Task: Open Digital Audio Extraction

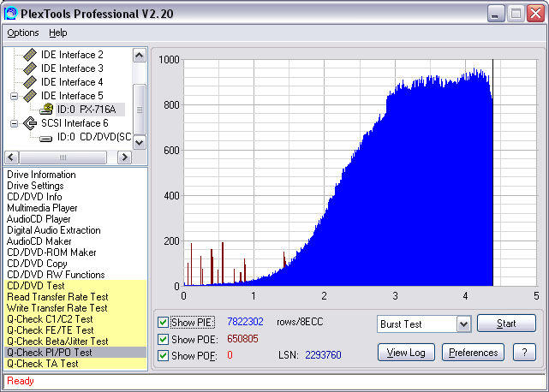Action: 54,230
